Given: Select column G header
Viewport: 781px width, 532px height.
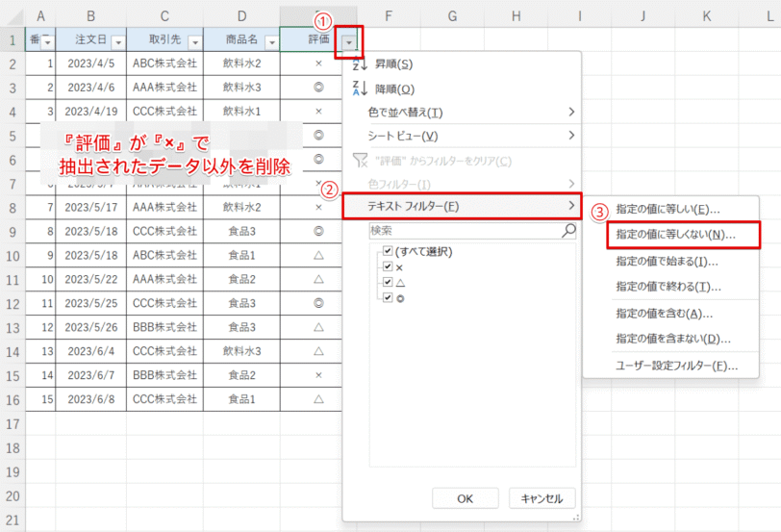Looking at the screenshot, I should (452, 16).
